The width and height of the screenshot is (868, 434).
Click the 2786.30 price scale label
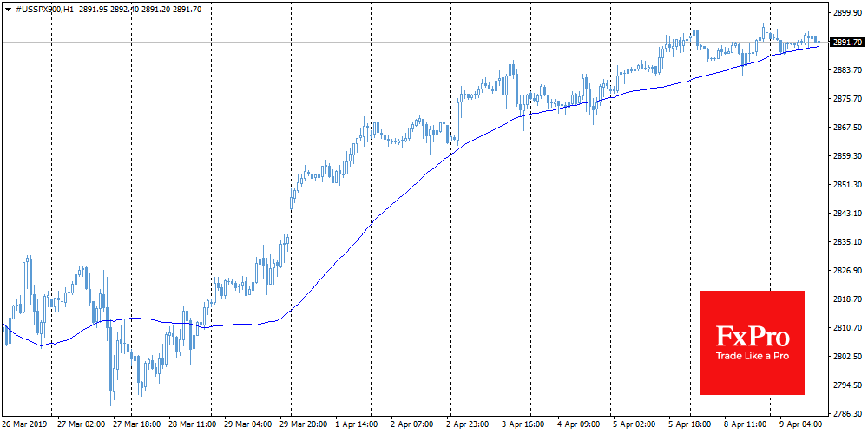tap(847, 413)
